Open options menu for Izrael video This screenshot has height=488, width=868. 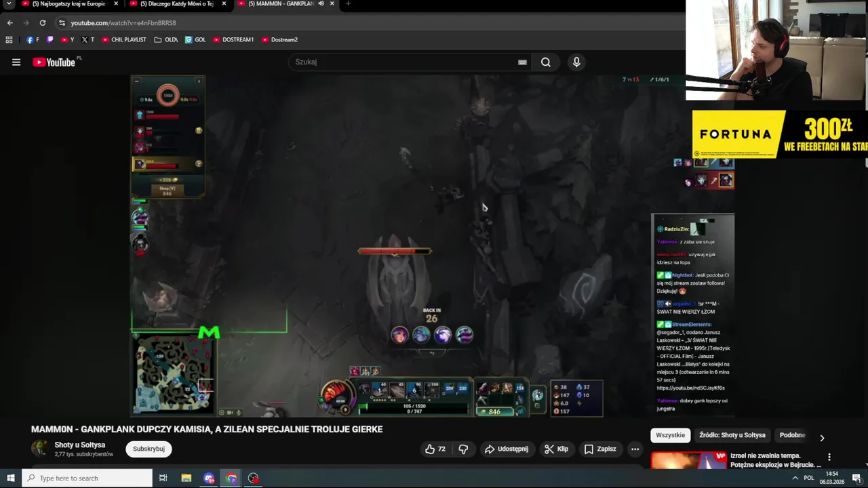[829, 457]
